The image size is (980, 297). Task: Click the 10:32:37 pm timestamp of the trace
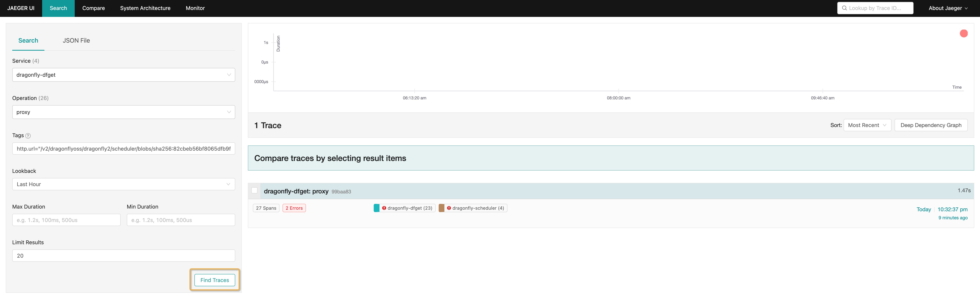click(952, 209)
